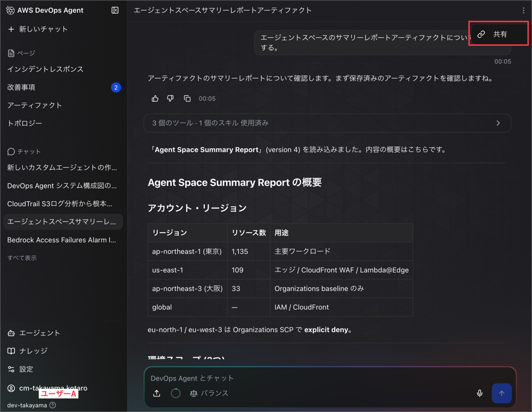Copy the response with the copy icon

click(187, 98)
